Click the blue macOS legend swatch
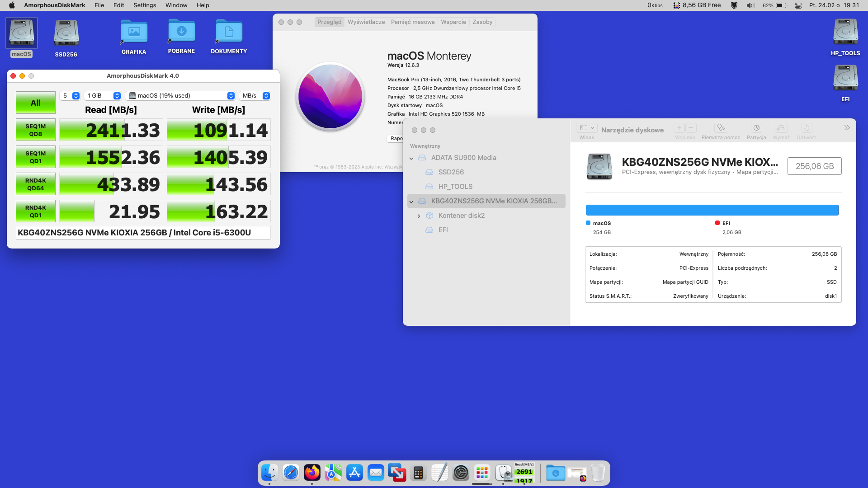868x488 pixels. coord(588,223)
